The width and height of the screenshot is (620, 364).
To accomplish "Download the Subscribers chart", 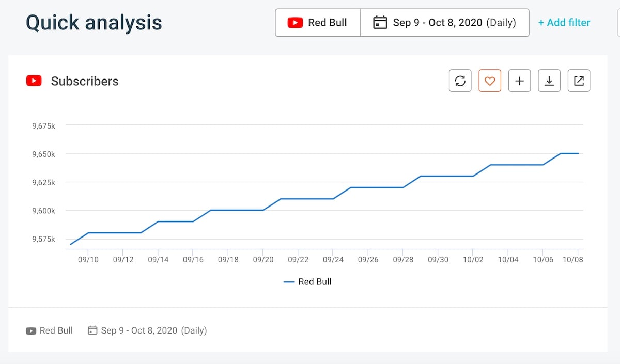I will pyautogui.click(x=549, y=81).
